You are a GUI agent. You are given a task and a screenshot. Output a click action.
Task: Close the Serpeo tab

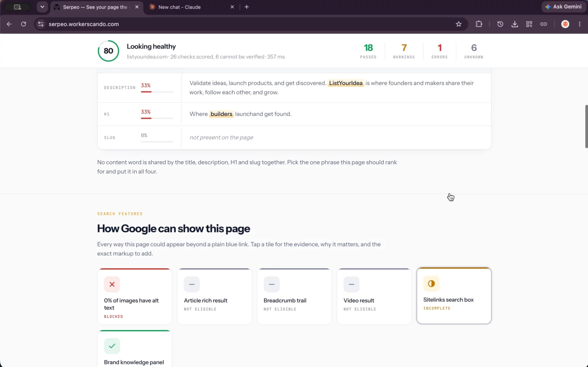137,7
